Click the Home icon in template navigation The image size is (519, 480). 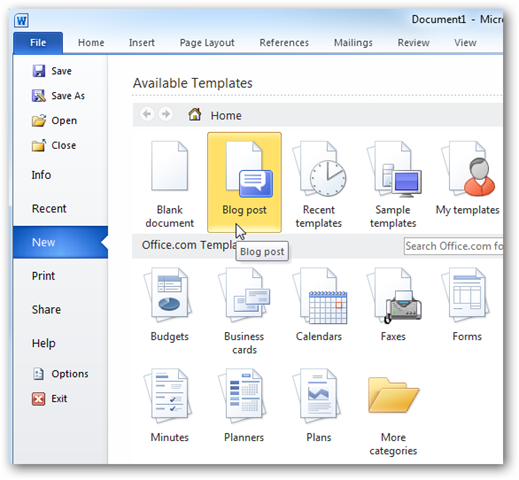tap(195, 115)
